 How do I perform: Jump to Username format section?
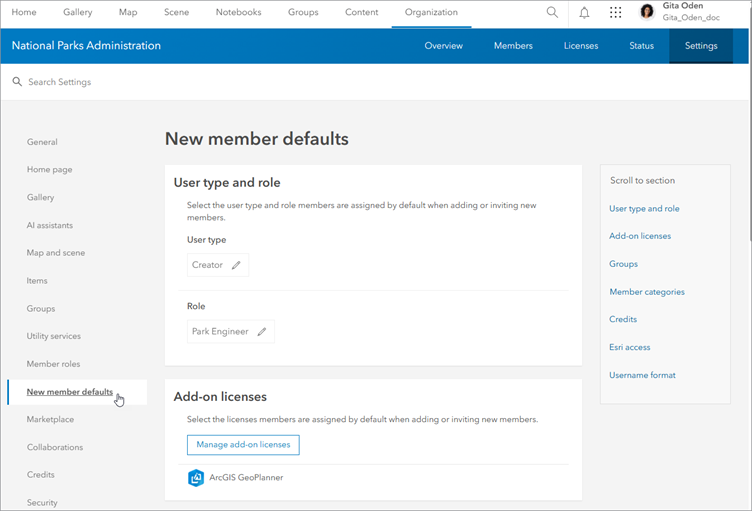click(x=642, y=375)
